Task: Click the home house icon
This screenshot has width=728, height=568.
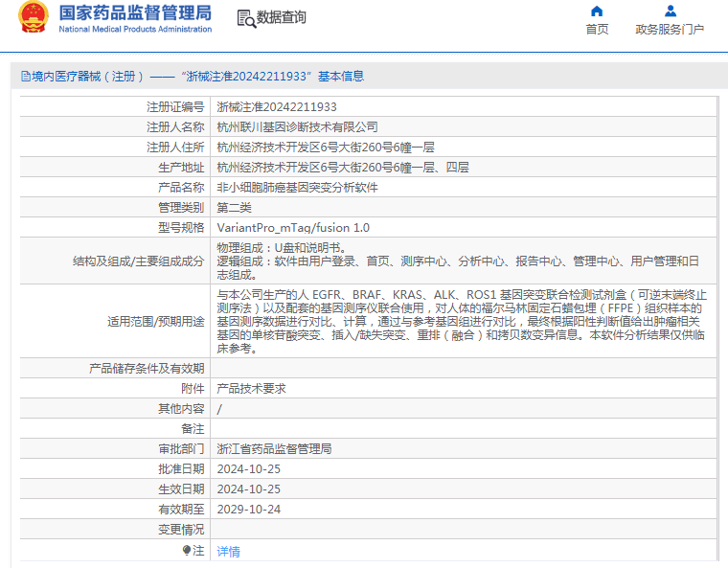Action: point(597,11)
